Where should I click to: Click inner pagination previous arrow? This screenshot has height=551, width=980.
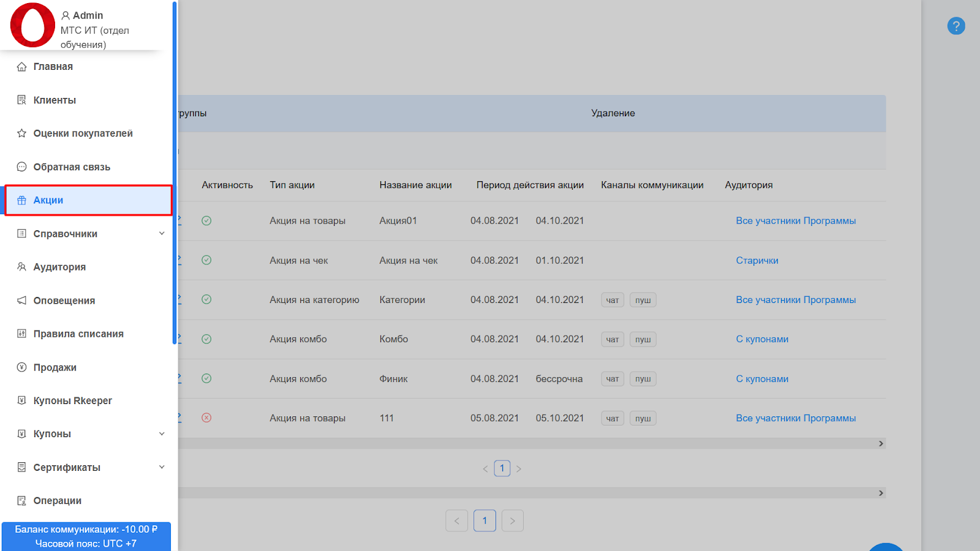click(x=485, y=469)
